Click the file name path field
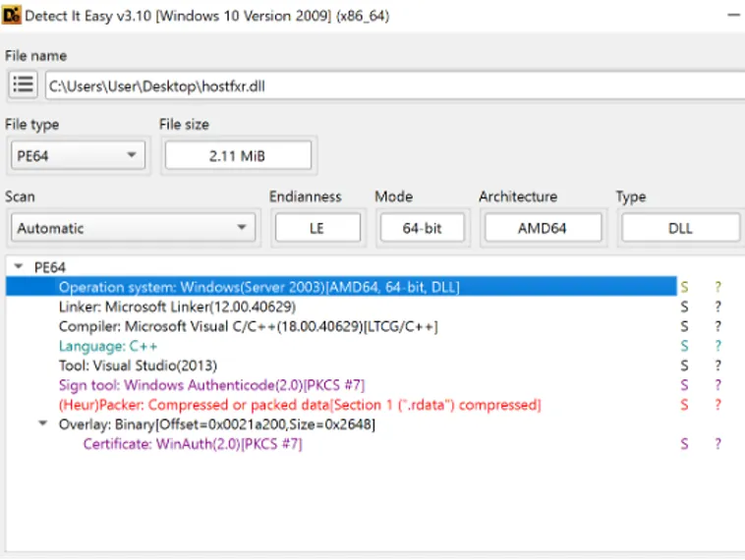Screen dimensions: 745x560 click(393, 85)
